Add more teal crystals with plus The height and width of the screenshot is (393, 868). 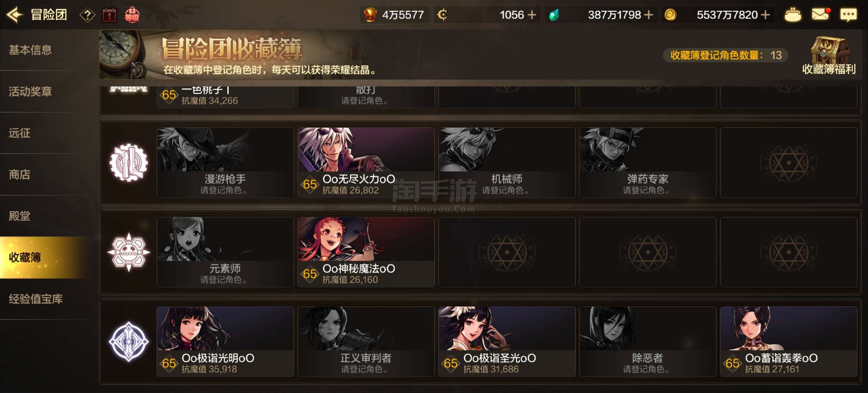coord(648,15)
